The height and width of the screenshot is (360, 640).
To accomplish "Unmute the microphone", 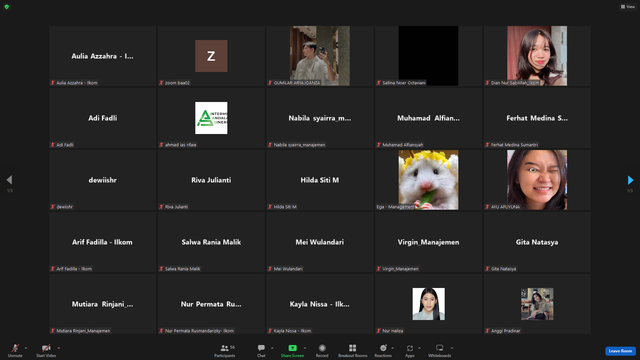I will (15, 350).
